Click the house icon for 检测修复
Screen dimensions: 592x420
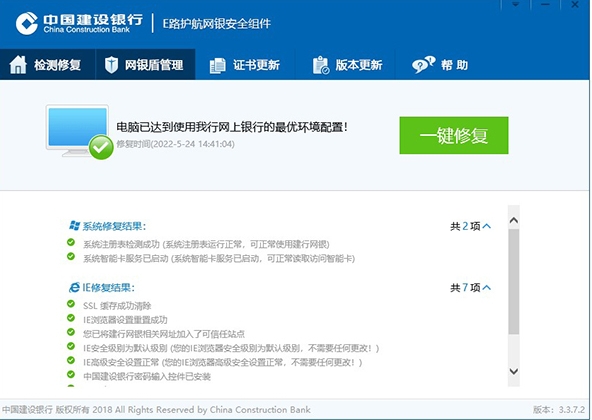click(18, 65)
